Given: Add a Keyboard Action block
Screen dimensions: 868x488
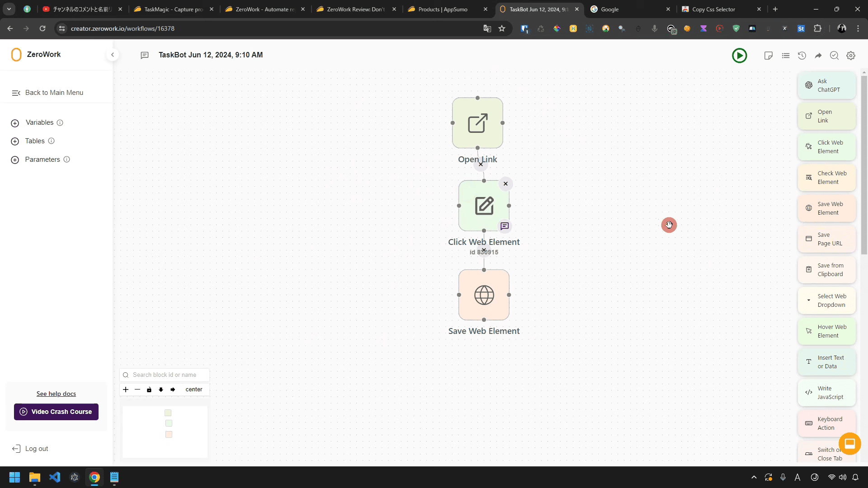Looking at the screenshot, I should [826, 423].
